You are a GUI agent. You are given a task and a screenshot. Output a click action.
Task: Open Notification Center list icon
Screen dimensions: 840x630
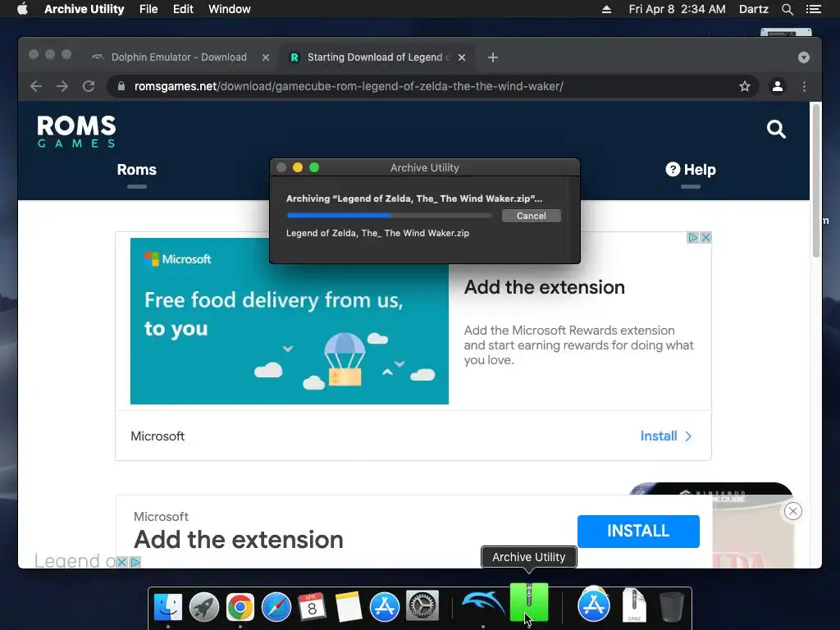click(x=813, y=9)
